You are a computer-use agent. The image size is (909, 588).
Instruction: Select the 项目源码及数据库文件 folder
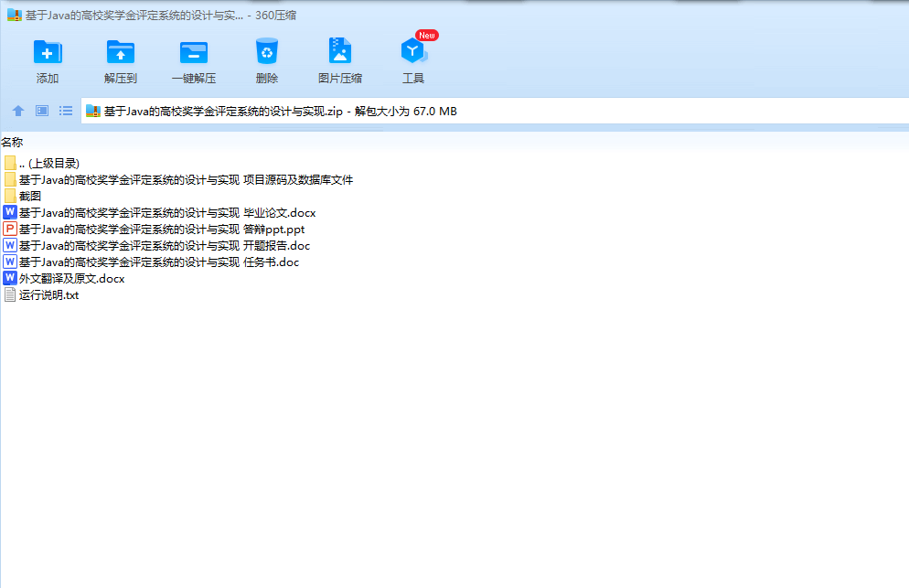pos(178,180)
